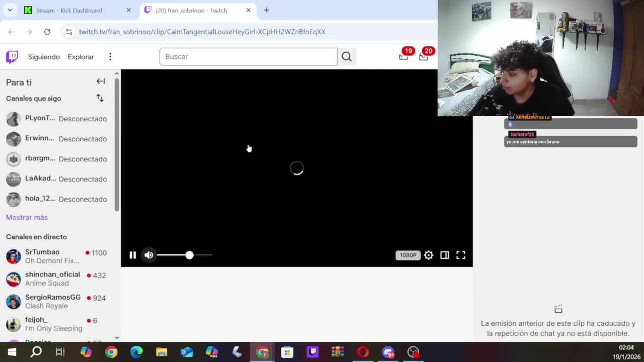Click the 'Para ti' heading text
Image resolution: width=644 pixels, height=362 pixels.
pyautogui.click(x=19, y=82)
